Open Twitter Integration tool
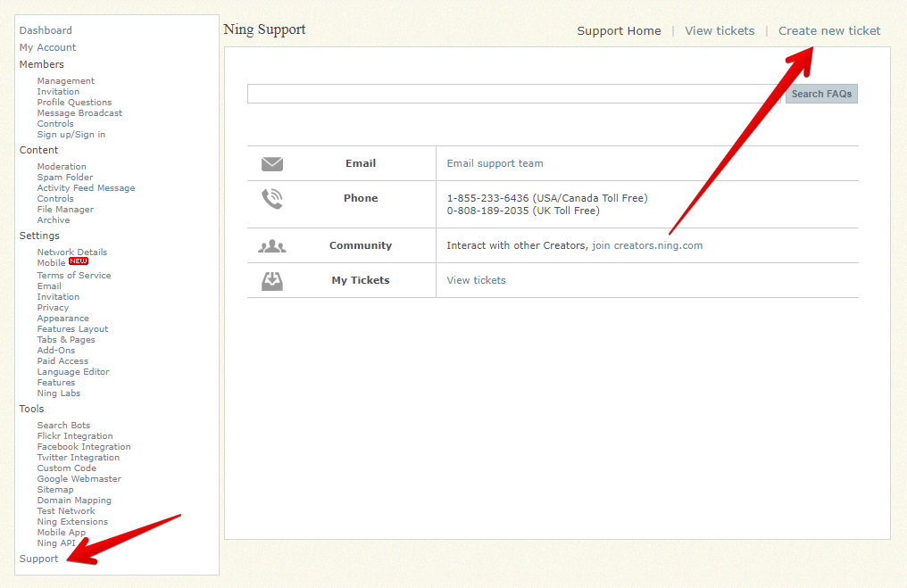This screenshot has width=907, height=588. [79, 458]
